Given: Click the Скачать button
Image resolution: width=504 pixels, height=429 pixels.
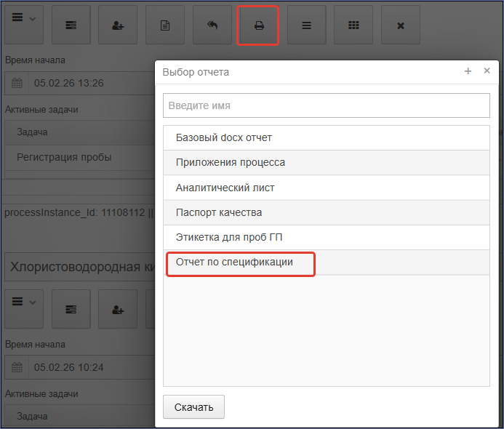Looking at the screenshot, I should click(x=193, y=407).
